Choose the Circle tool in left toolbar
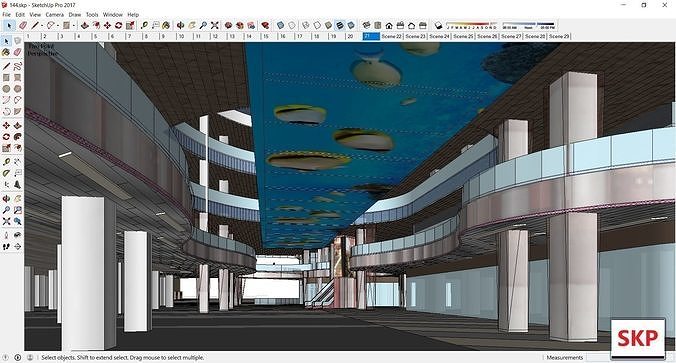 (x=6, y=89)
